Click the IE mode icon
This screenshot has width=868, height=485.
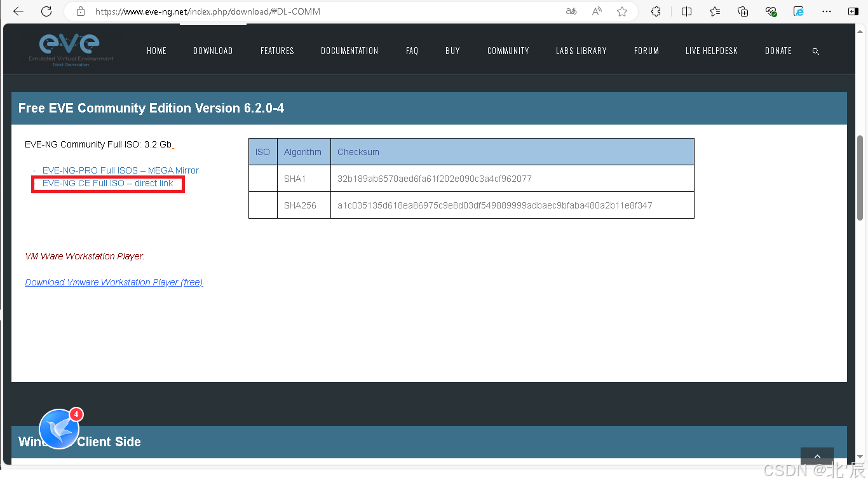point(799,11)
